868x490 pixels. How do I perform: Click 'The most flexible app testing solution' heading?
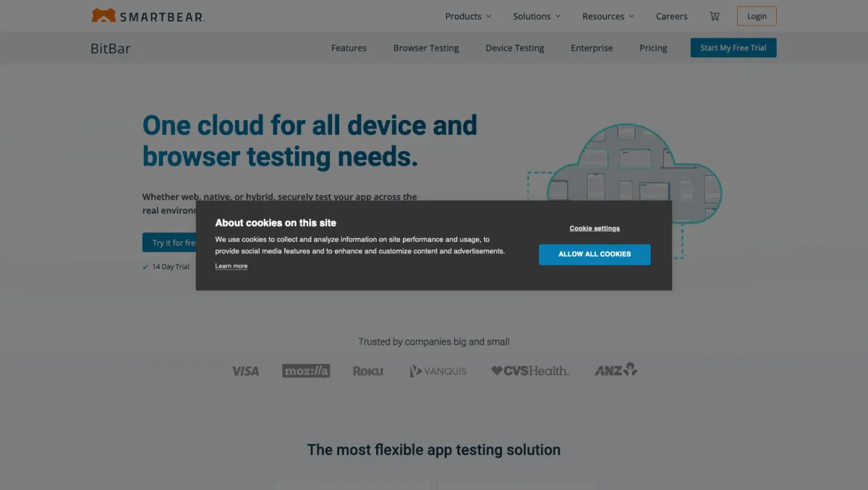point(434,449)
